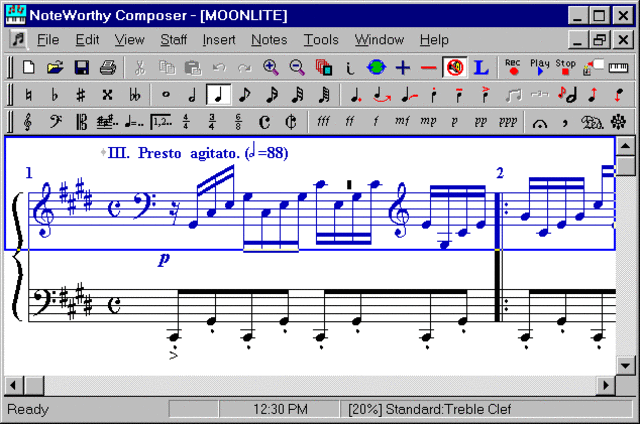640x424 pixels.
Task: Insert ppp dynamic marking
Action: click(507, 122)
